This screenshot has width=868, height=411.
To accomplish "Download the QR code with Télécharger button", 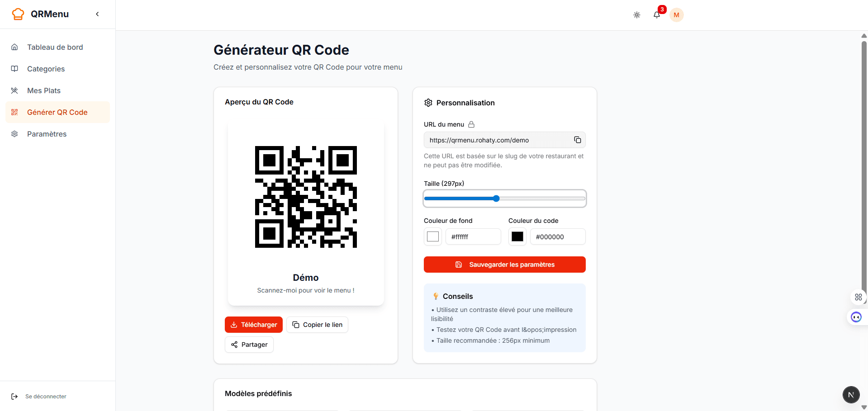I will (x=253, y=324).
